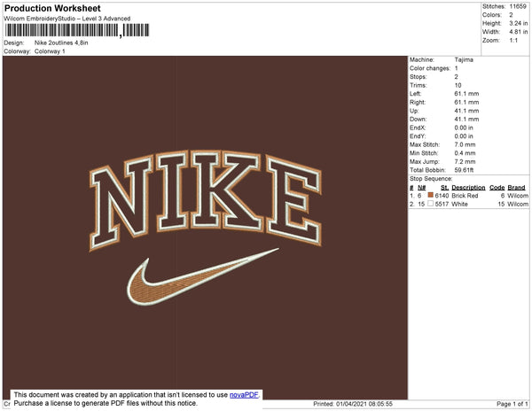Open the novaPDF link

[x=244, y=395]
